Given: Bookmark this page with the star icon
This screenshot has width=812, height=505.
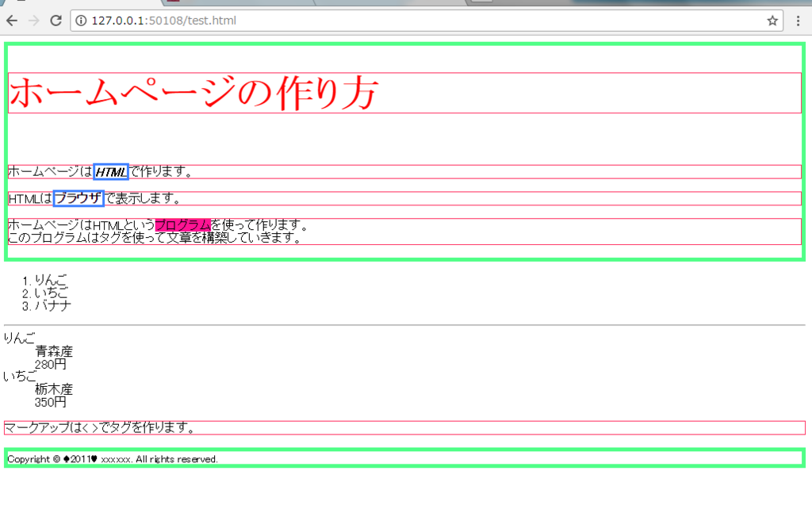Looking at the screenshot, I should pos(772,21).
